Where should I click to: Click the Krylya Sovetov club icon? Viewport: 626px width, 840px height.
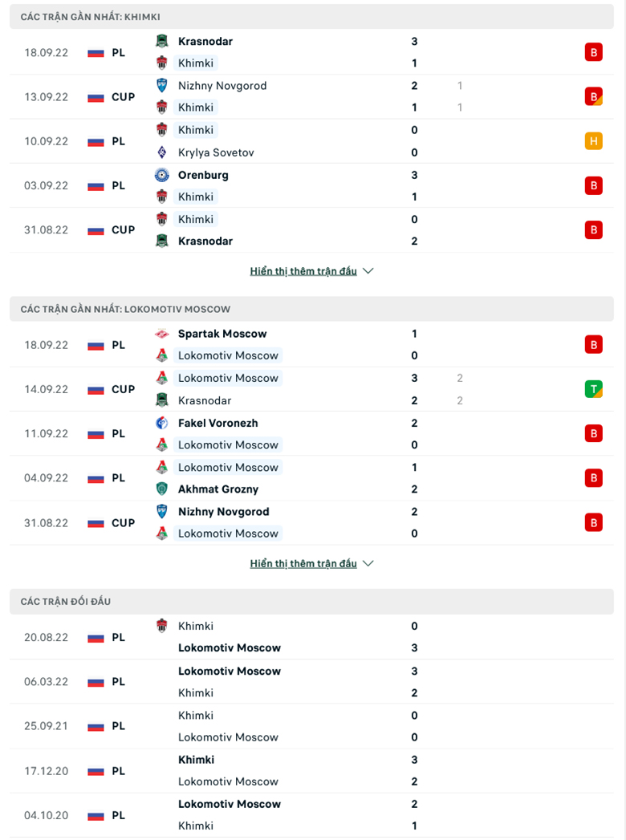coord(162,152)
